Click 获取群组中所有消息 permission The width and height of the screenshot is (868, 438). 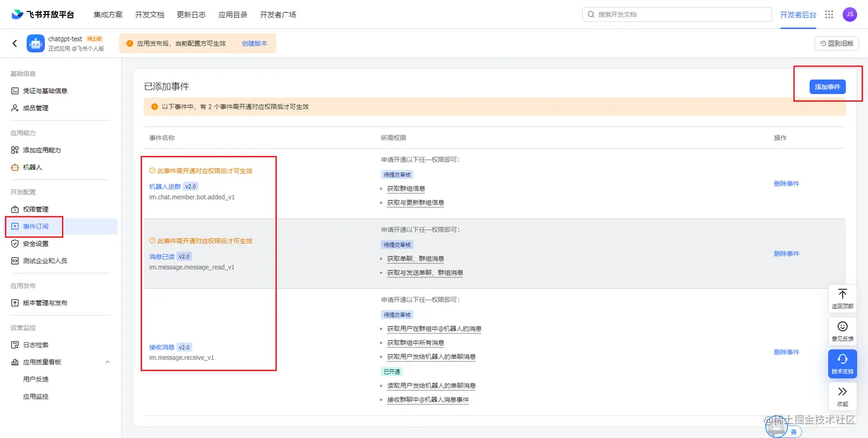pyautogui.click(x=415, y=343)
